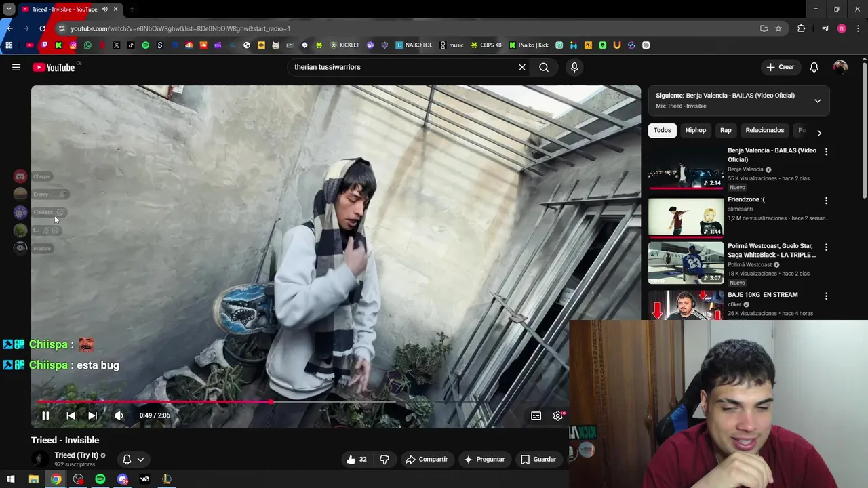Screen dimensions: 868x488
Task: Open the account avatar menu
Action: click(x=840, y=67)
